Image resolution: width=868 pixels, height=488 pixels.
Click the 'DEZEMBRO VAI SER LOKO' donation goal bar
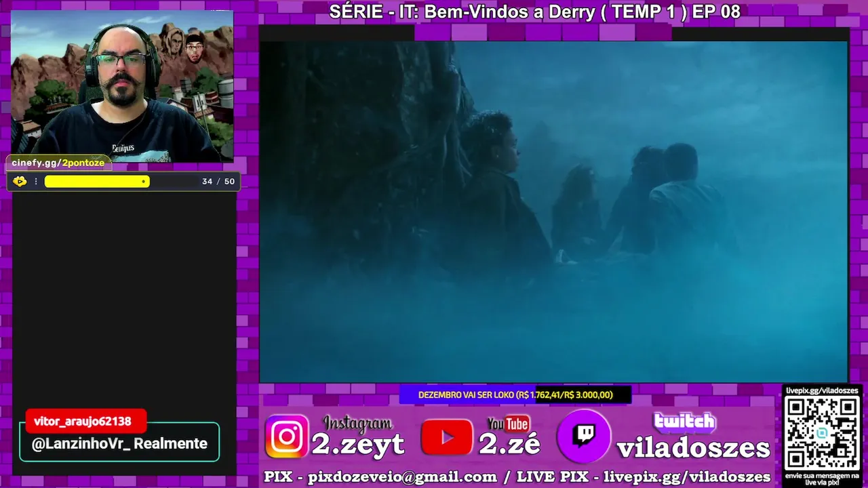515,394
